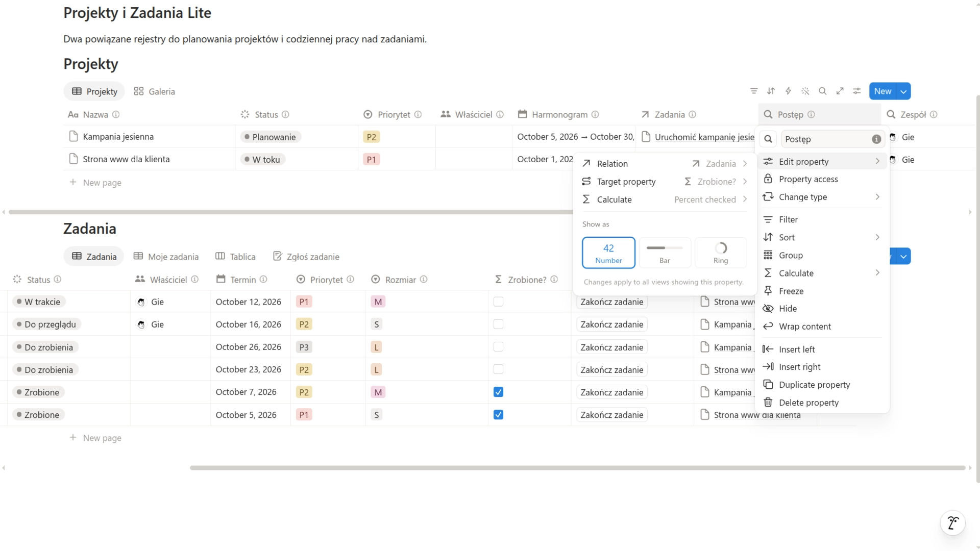Click info icon next to Harmonogram column
The image size is (980, 551).
click(x=595, y=114)
